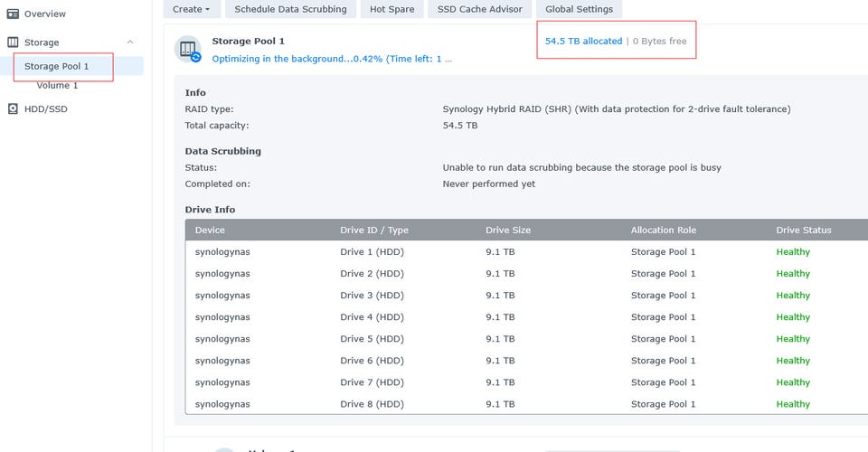Collapse the Storage section chevron
Image resolution: width=868 pixels, height=452 pixels.
click(x=130, y=42)
